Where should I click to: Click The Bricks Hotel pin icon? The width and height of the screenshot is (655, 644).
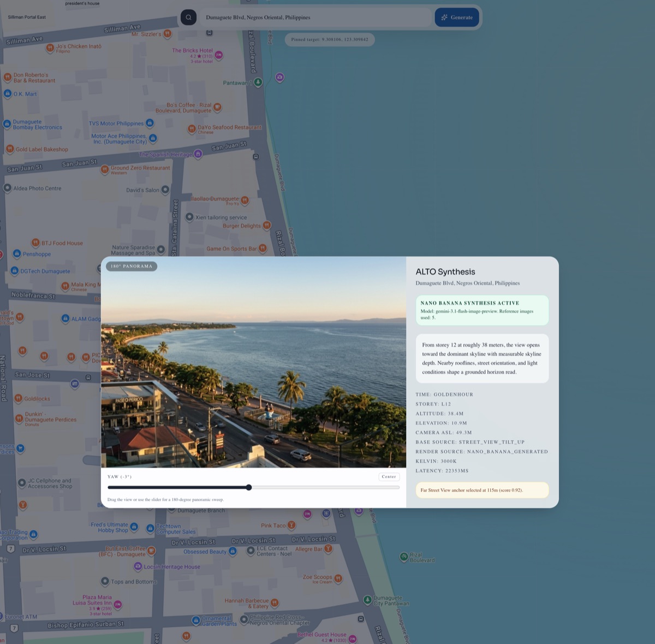219,55
